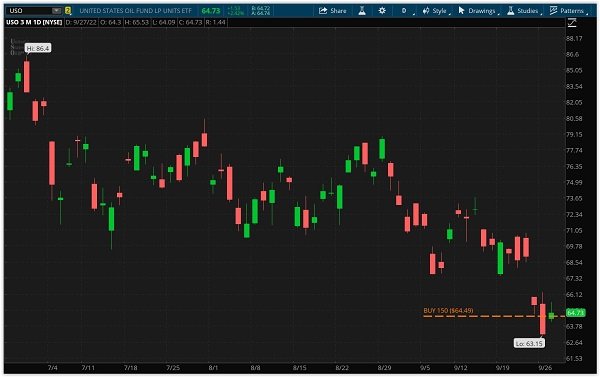Image resolution: width=600 pixels, height=377 pixels.
Task: Click the Share button
Action: tap(333, 11)
